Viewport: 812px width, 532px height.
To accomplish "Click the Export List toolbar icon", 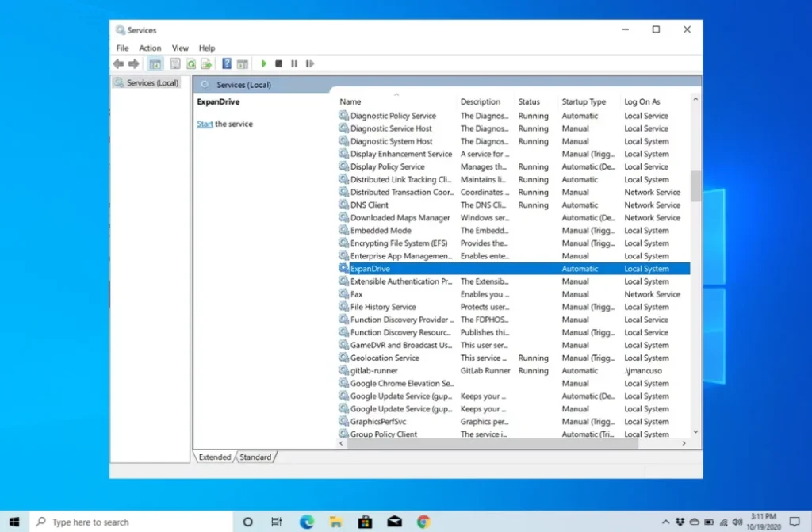I will pyautogui.click(x=206, y=63).
